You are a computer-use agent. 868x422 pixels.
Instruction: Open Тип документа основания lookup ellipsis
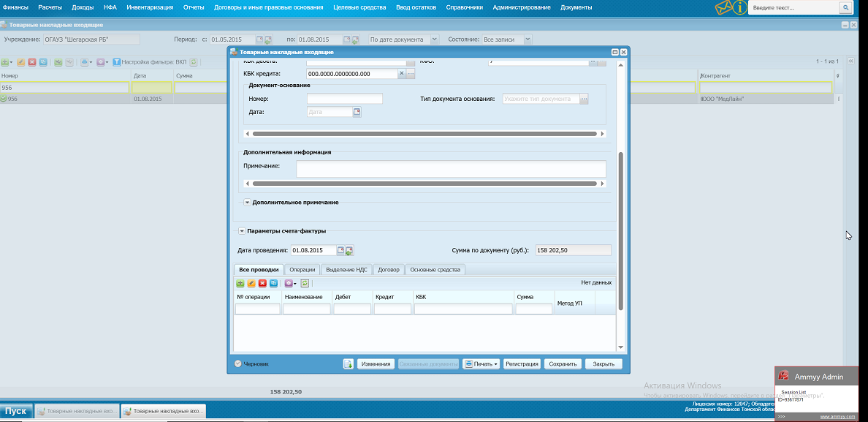pyautogui.click(x=584, y=99)
